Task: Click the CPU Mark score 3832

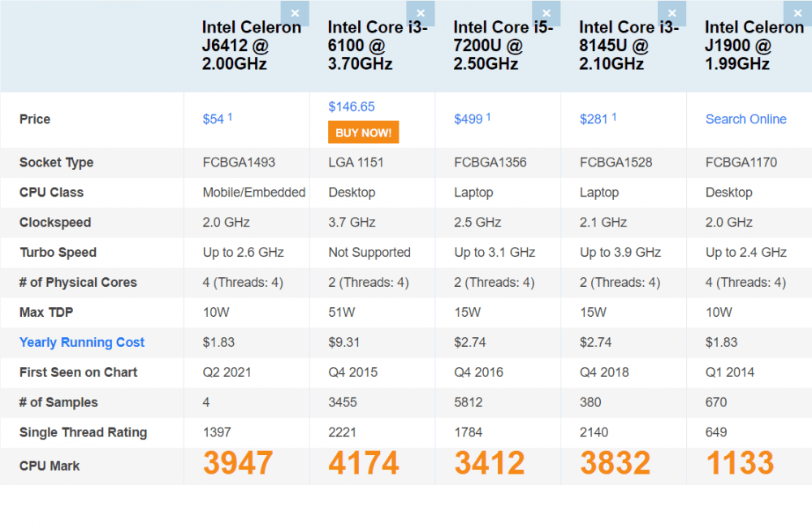Action: [615, 462]
